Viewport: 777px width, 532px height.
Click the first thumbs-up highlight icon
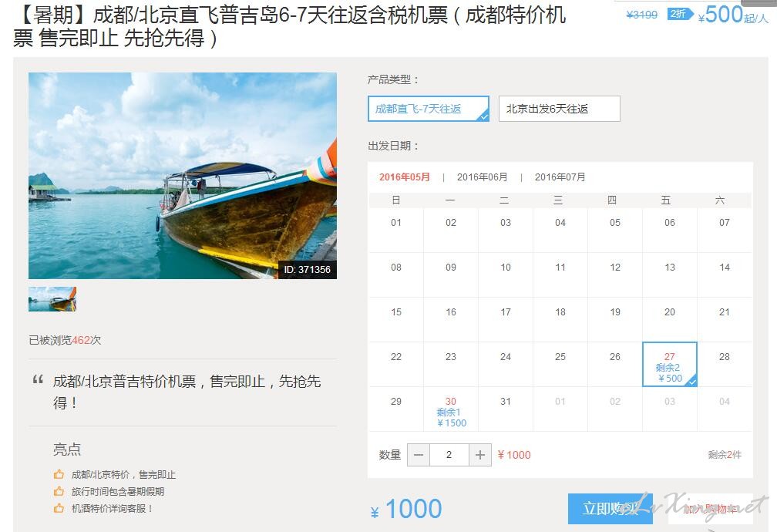click(x=59, y=474)
